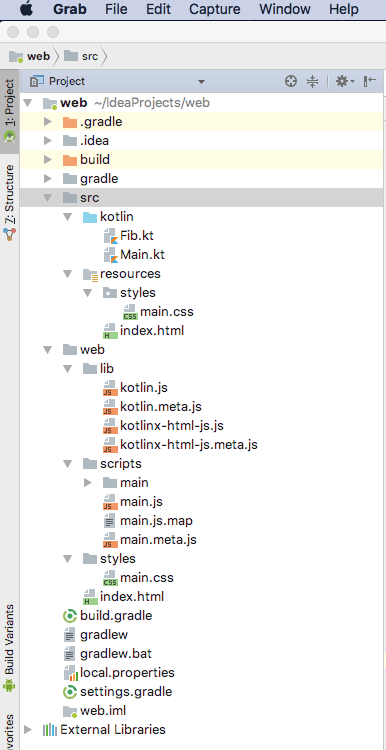Click the collapse all icon in Project panel
This screenshot has height=750, width=386.
click(x=312, y=81)
